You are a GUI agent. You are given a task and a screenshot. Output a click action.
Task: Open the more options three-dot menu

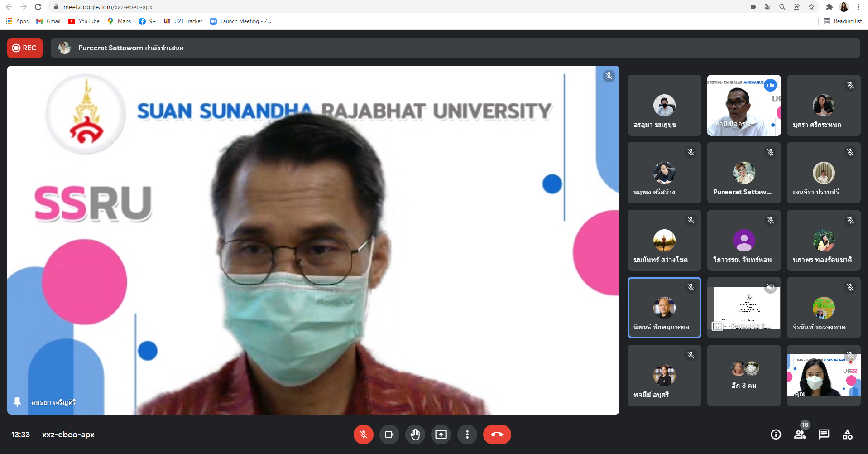point(467,435)
